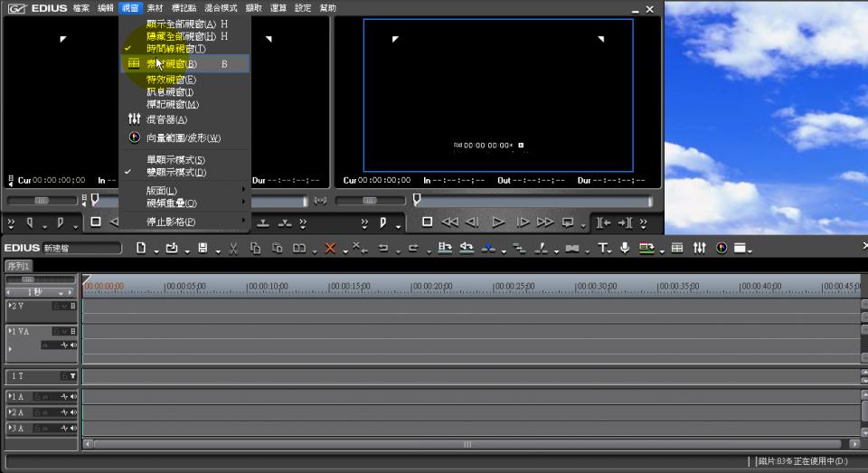This screenshot has height=473, width=868.
Task: Click the vectorscope color wheel toolbar icon
Action: 722,248
